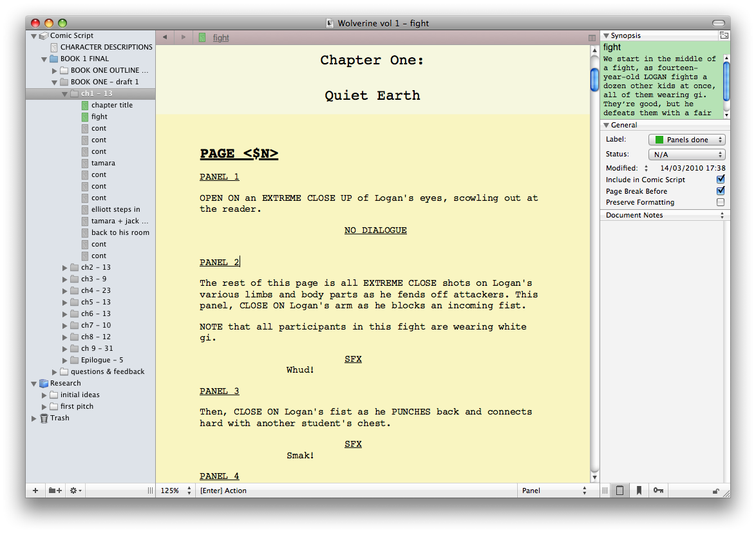The width and height of the screenshot is (756, 533).
Task: Expand the ch2 – 13 folder
Action: 65,268
